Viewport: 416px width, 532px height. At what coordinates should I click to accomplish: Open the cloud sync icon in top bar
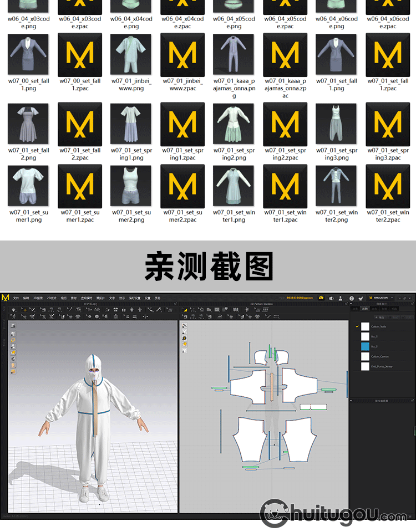point(321,298)
